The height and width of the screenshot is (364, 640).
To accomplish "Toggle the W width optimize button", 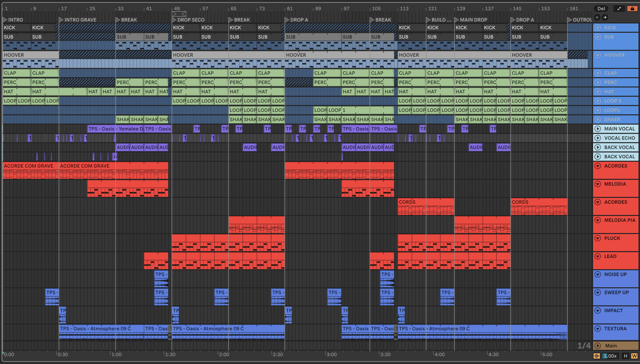I will coord(634,356).
